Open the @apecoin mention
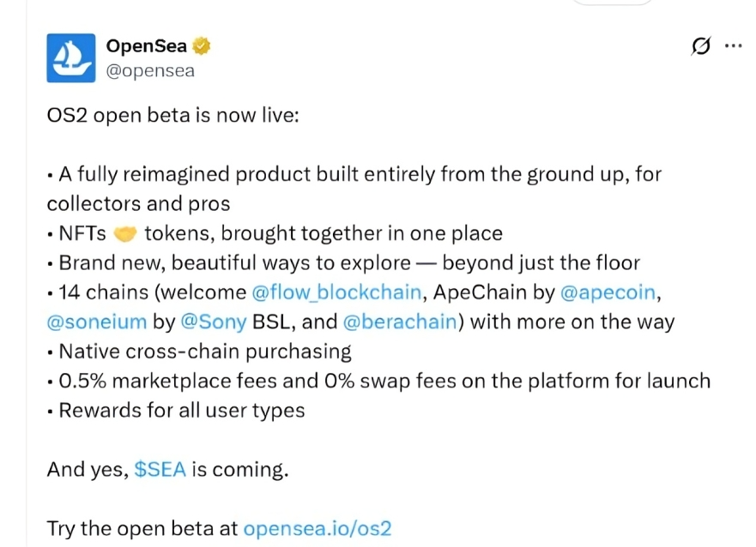The width and height of the screenshot is (756, 547). click(x=608, y=292)
